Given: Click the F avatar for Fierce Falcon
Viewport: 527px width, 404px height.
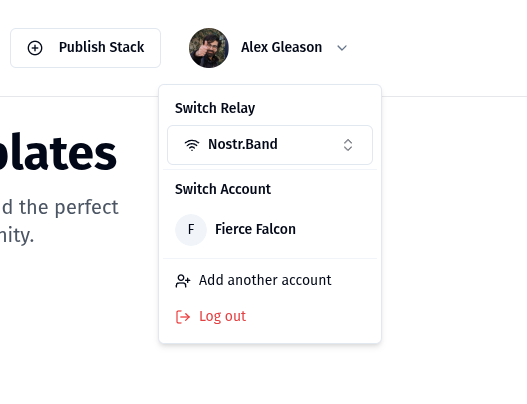Looking at the screenshot, I should (191, 230).
